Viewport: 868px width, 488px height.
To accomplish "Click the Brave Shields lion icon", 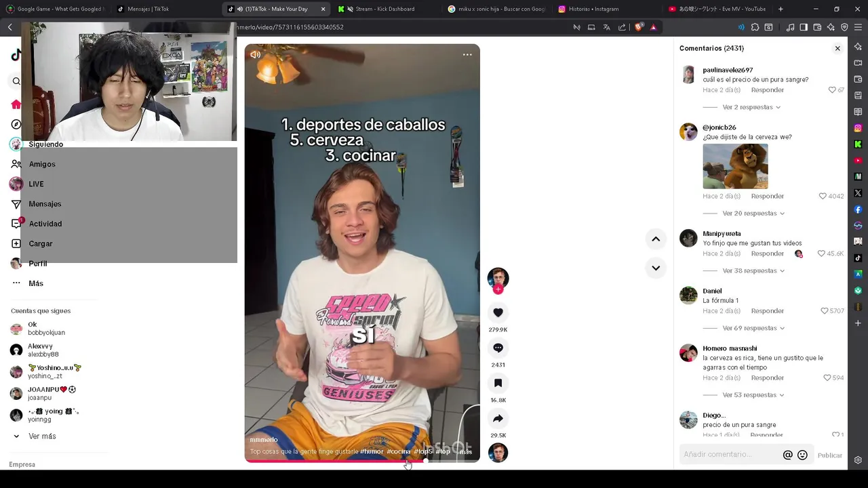I will pos(638,27).
